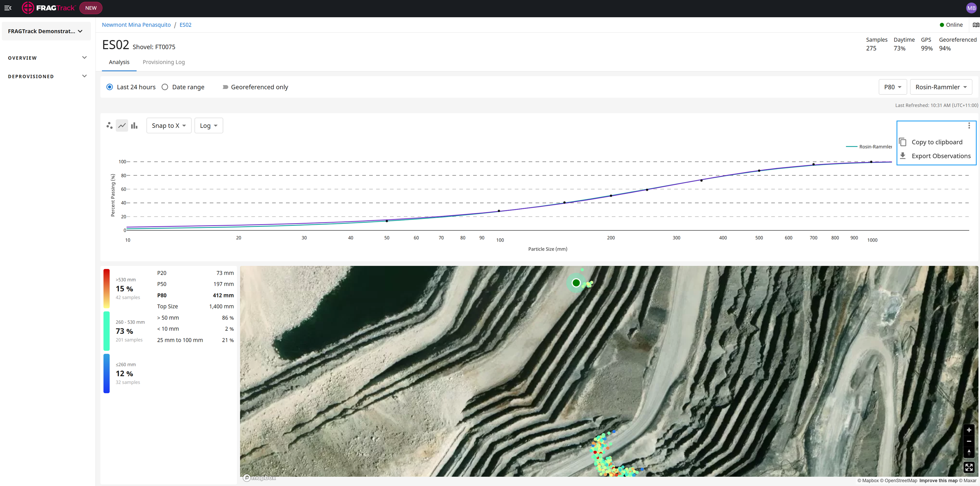Open the P80 metric dropdown
The image size is (980, 486).
coord(893,87)
